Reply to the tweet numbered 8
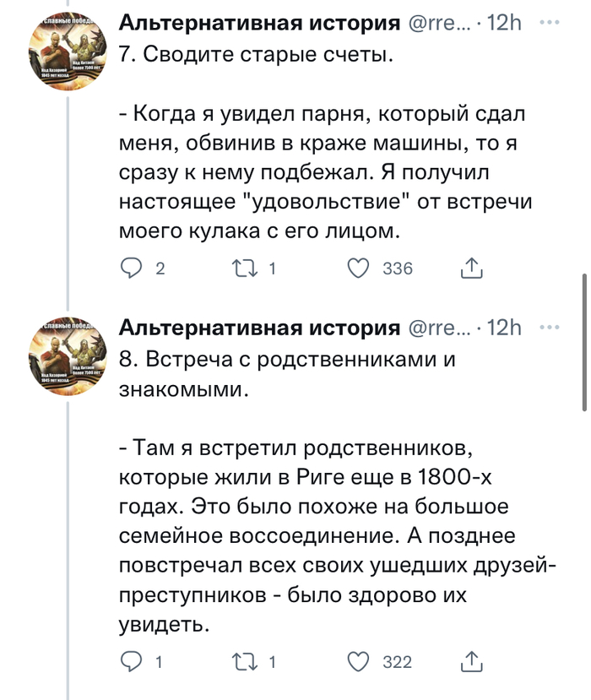This screenshot has height=700, width=591. coord(132,661)
